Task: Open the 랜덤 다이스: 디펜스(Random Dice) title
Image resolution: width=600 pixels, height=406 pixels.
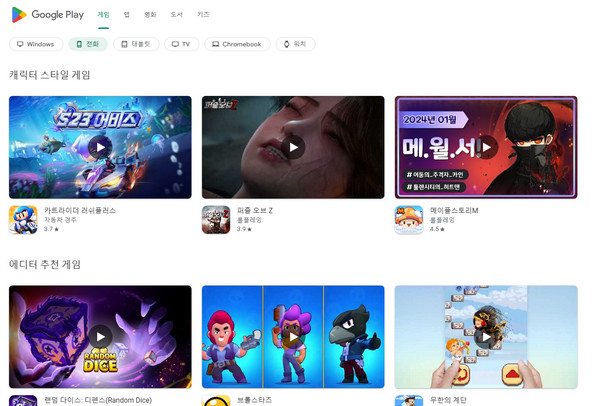Action: [98, 400]
